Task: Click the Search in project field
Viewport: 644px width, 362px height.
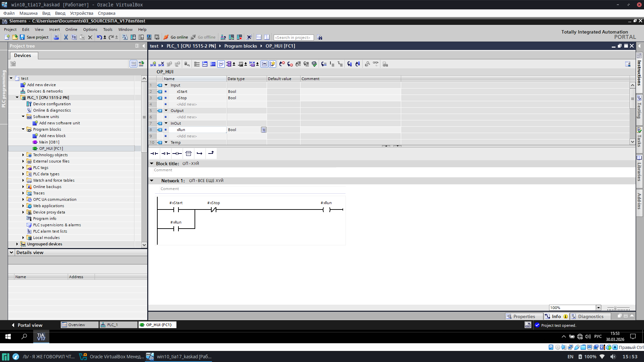Action: [293, 38]
